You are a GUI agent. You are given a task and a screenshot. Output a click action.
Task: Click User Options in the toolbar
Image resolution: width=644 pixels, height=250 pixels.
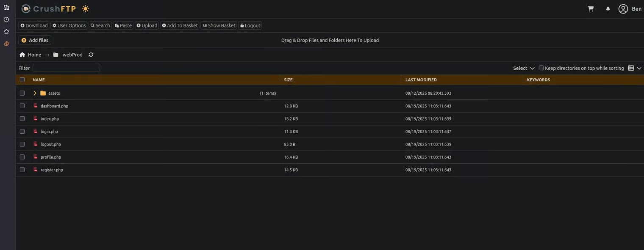tap(69, 26)
